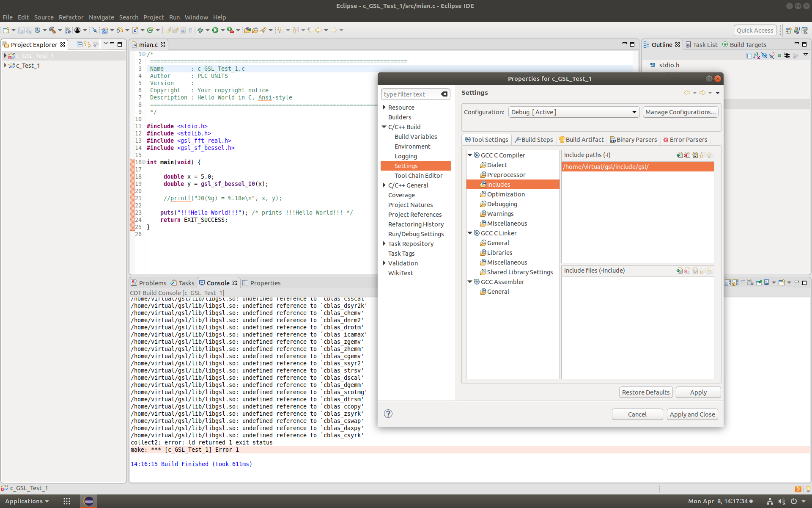
Task: Collapse the GCC Assembler tool node
Action: pyautogui.click(x=470, y=282)
